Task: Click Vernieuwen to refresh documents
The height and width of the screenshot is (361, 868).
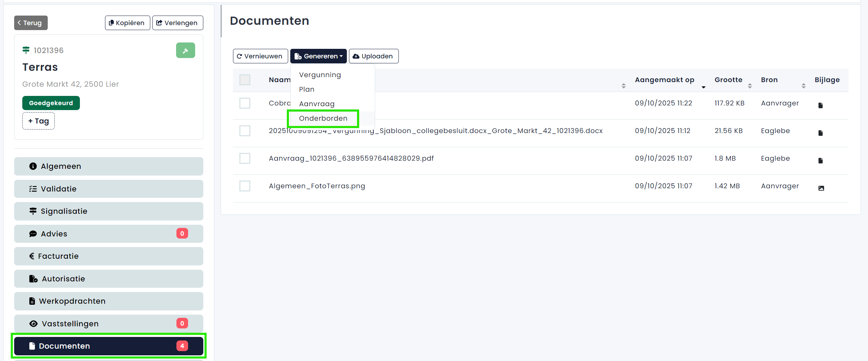Action: click(x=260, y=56)
